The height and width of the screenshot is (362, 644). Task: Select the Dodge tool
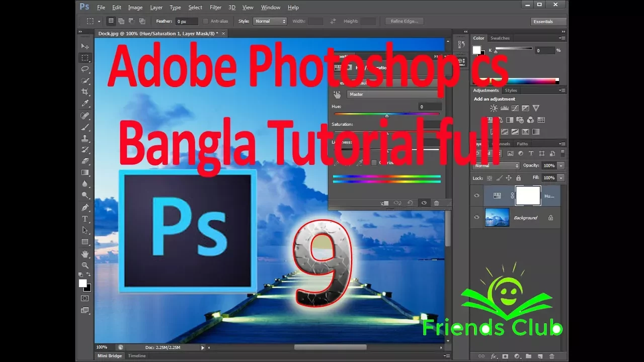[85, 195]
